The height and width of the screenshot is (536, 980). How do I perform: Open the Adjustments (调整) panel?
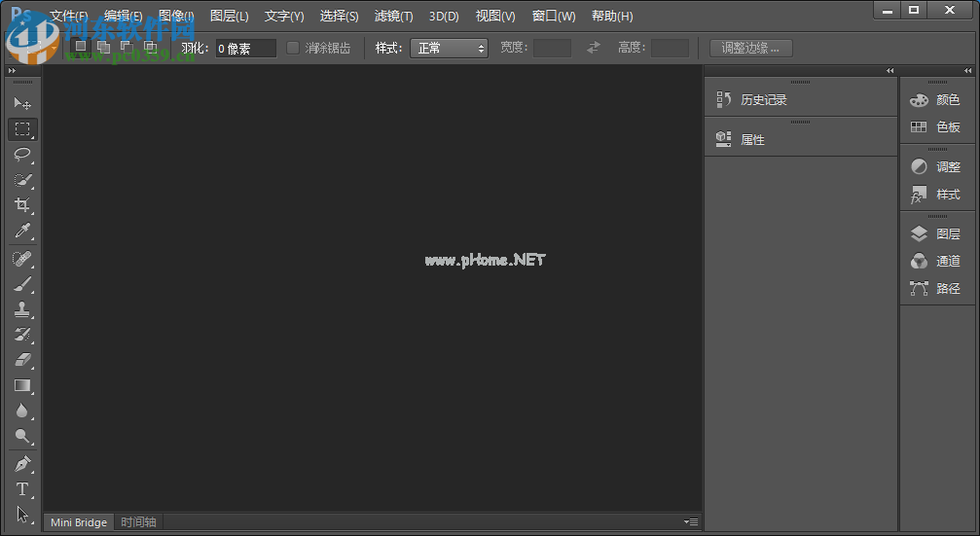tap(937, 166)
